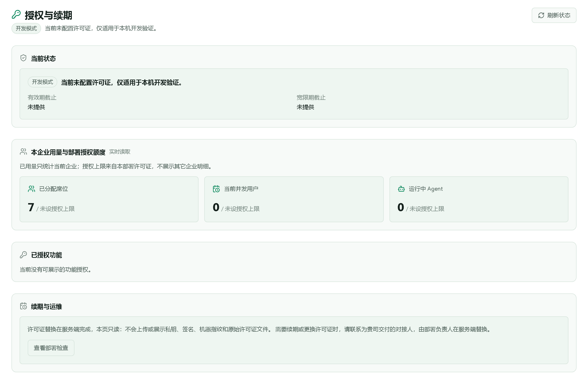Screen dimensions: 588x378
Task: Click the 已用量只统计当前企业 description line
Action: pyautogui.click(x=116, y=166)
